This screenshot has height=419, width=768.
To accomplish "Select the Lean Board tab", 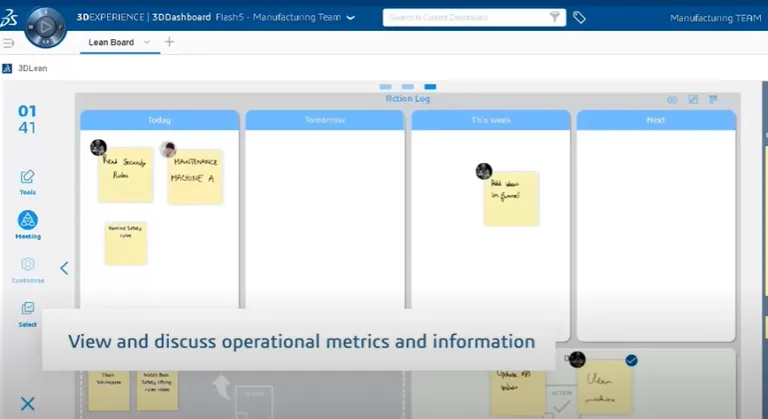I will tap(111, 42).
